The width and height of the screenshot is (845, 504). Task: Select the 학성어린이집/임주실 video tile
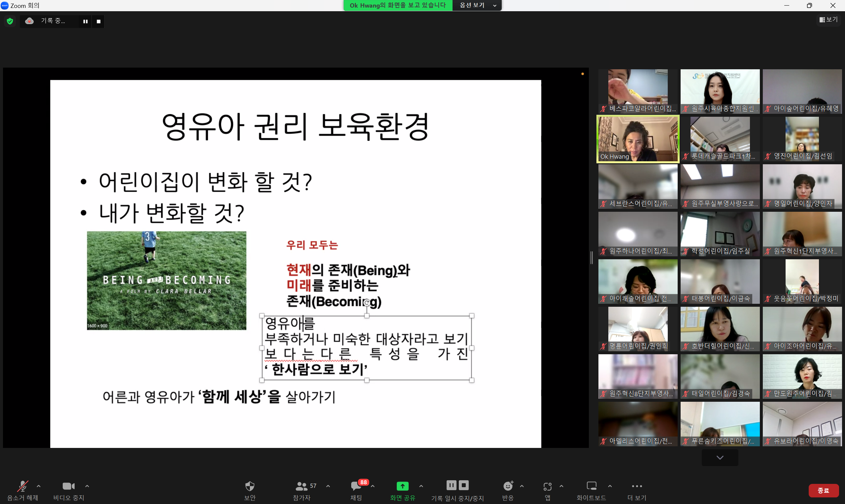tap(720, 234)
